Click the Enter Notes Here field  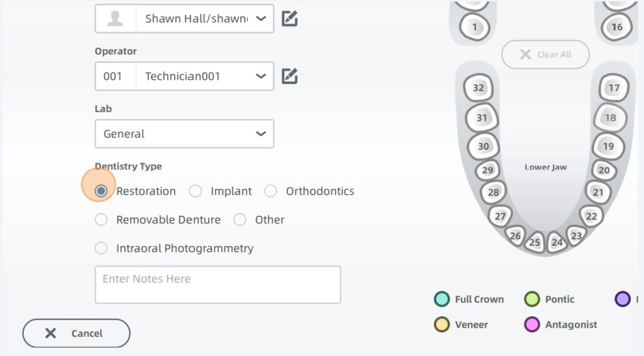coord(218,284)
